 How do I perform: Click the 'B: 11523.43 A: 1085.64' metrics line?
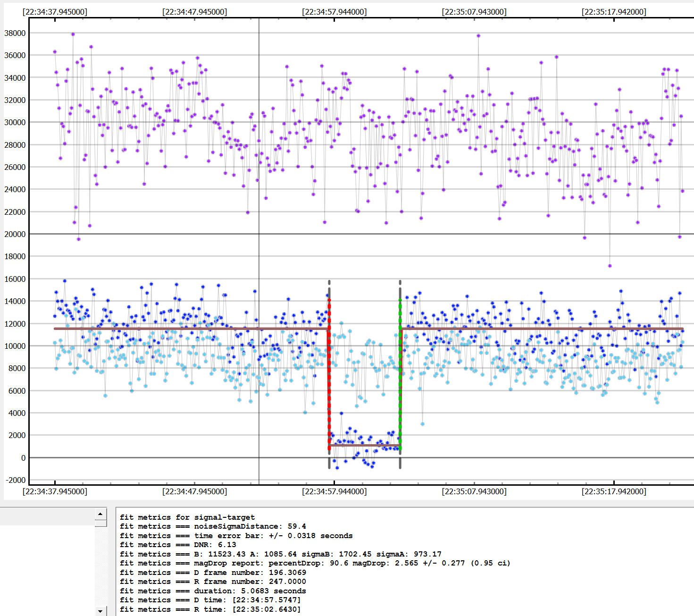point(281,554)
